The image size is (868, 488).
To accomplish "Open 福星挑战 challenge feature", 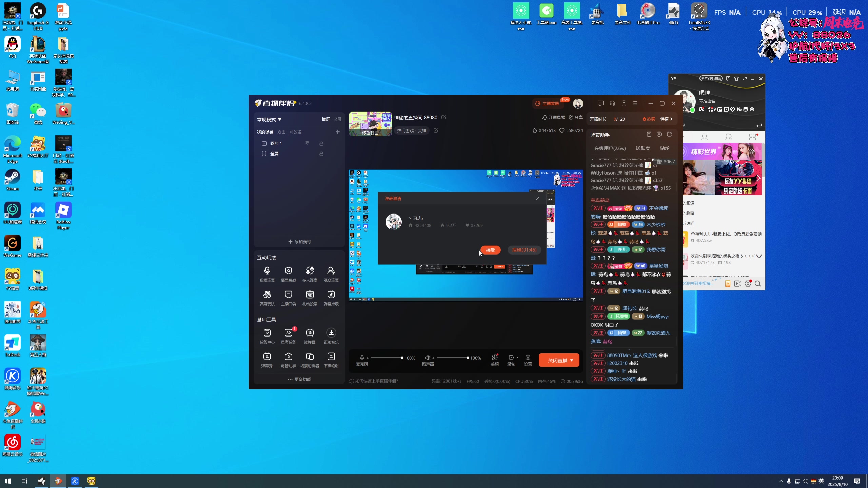I will pyautogui.click(x=288, y=274).
